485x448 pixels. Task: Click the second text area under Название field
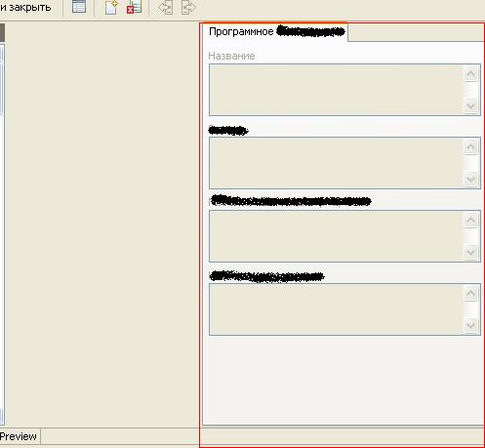[336, 163]
